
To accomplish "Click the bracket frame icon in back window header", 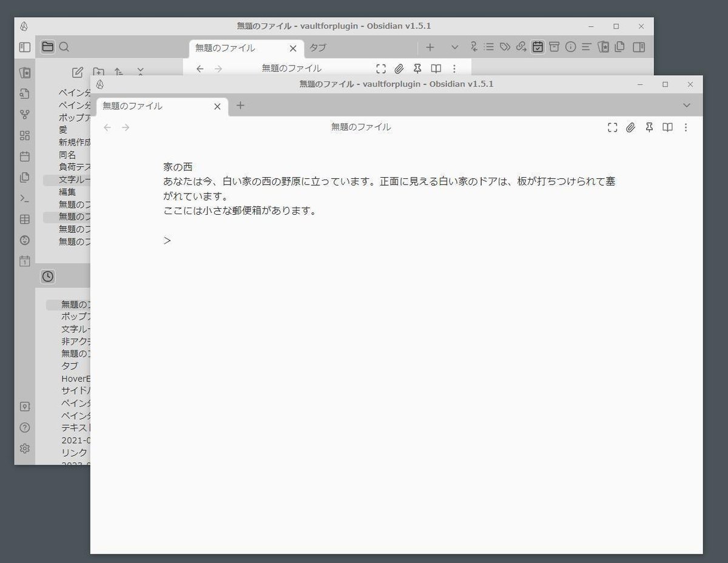I will point(381,69).
